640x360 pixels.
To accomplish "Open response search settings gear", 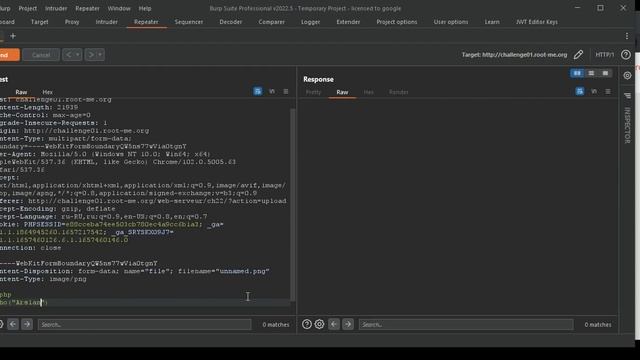I will [x=320, y=324].
